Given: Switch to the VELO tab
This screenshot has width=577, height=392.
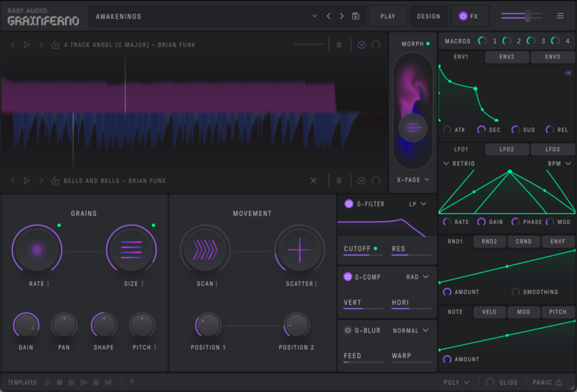Looking at the screenshot, I should click(x=490, y=312).
